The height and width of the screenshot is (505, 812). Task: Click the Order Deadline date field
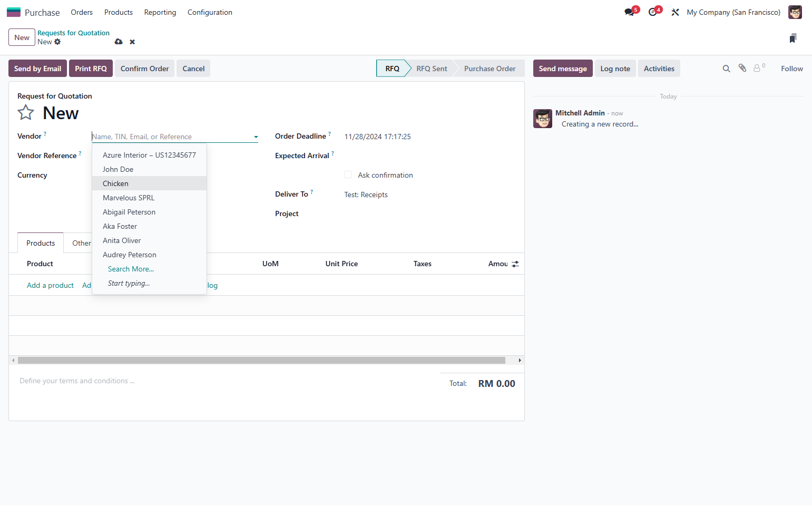tap(377, 137)
